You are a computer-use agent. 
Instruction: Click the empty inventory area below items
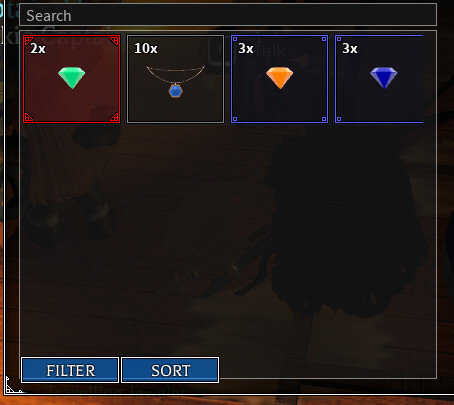coord(228,238)
